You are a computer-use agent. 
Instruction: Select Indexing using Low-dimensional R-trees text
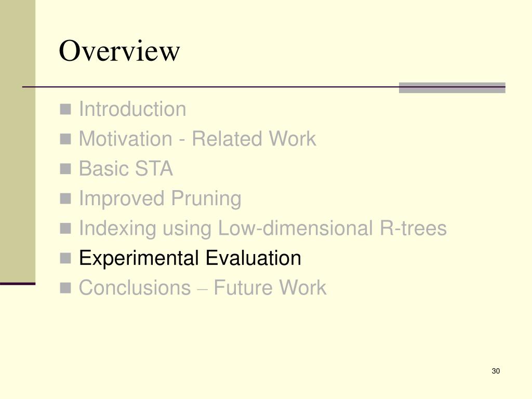click(x=263, y=229)
